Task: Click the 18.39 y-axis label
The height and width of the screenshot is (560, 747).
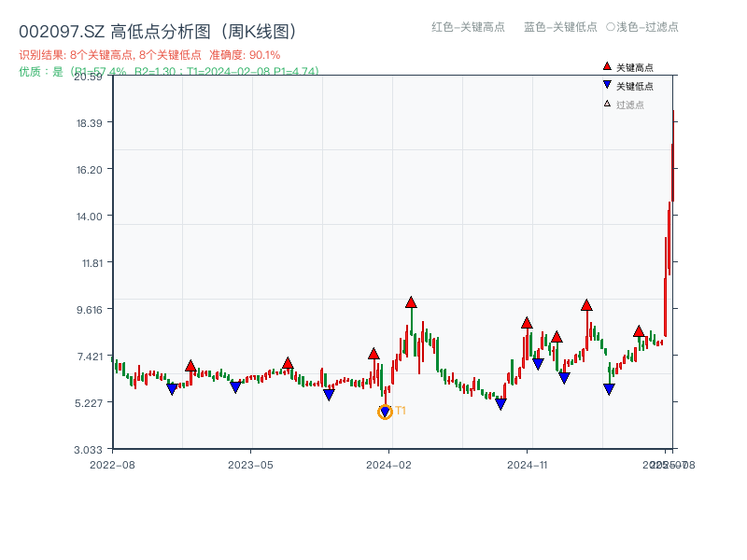Action: 89,123
